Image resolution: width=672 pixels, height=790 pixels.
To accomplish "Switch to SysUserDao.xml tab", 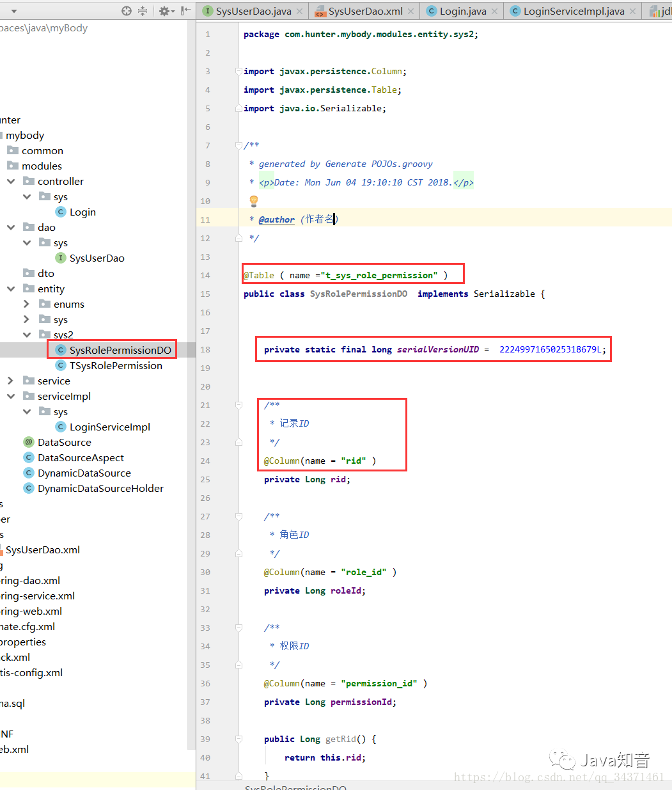I will 365,11.
